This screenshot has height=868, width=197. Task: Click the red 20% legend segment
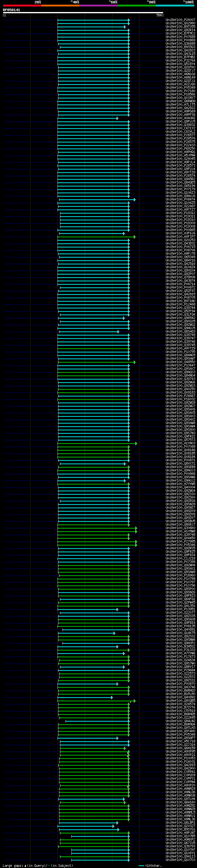point(22,6)
